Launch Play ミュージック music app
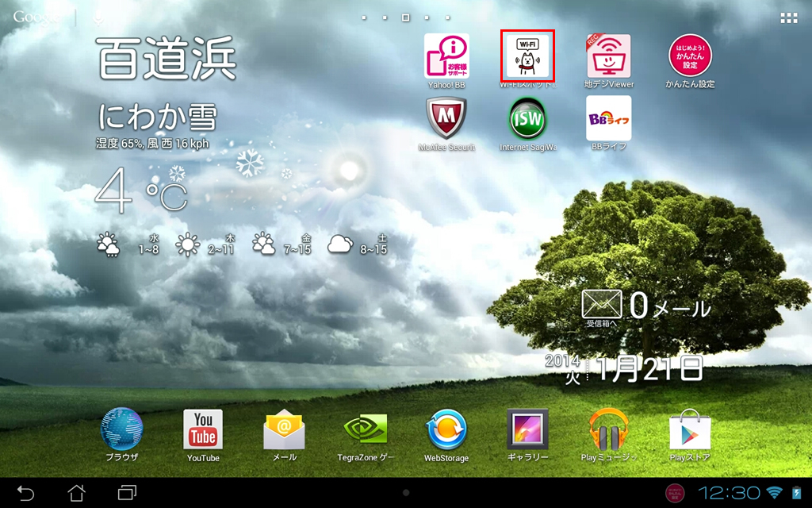Viewport: 812px width, 508px height. (x=609, y=436)
